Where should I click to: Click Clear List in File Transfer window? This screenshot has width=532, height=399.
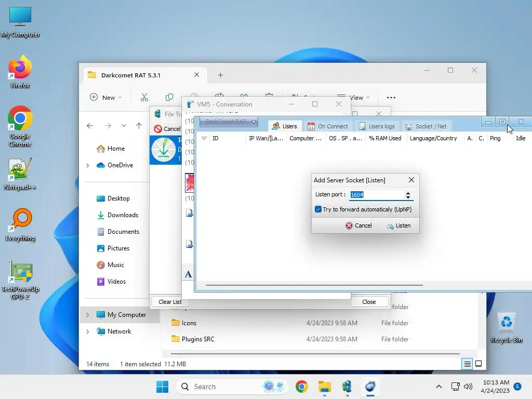(x=170, y=302)
